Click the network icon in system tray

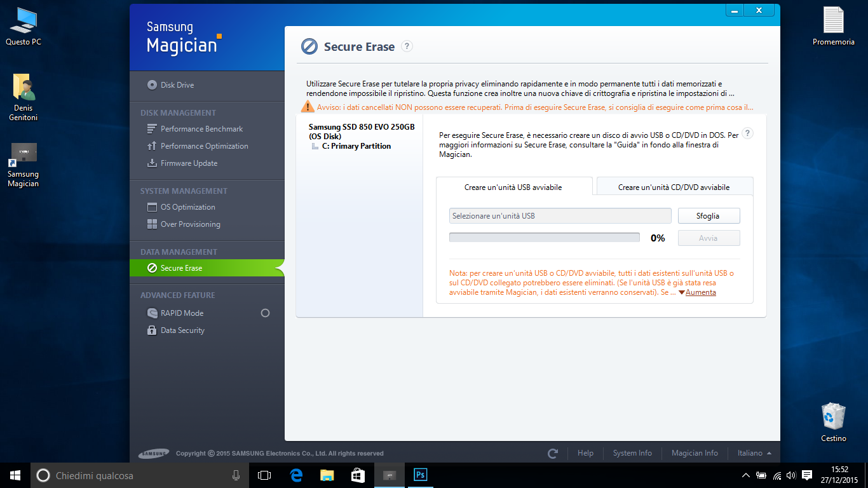(x=777, y=475)
